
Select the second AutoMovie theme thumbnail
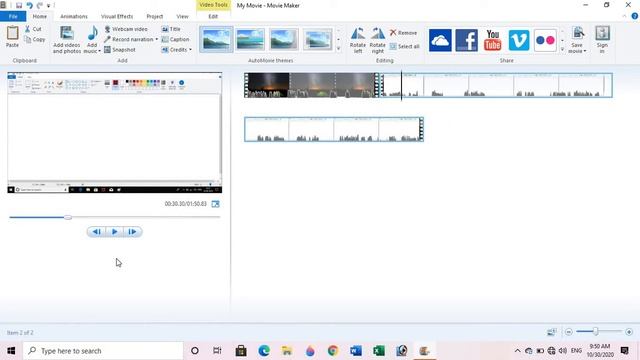click(250, 40)
